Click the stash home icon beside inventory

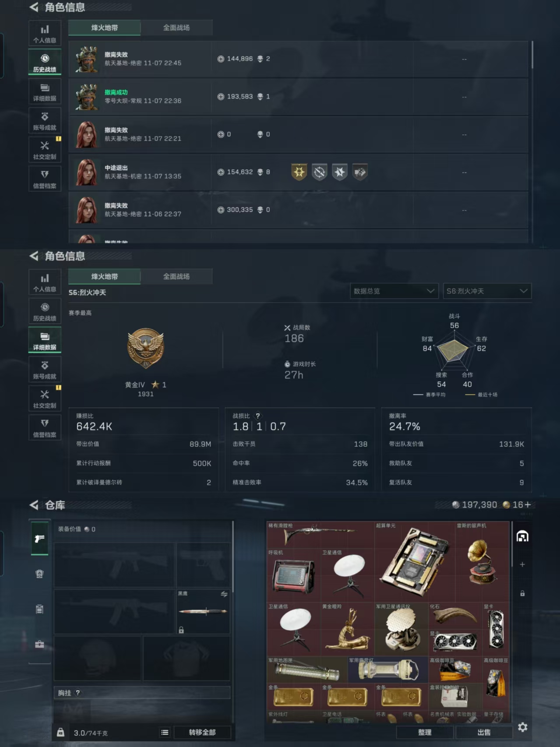[x=522, y=536]
